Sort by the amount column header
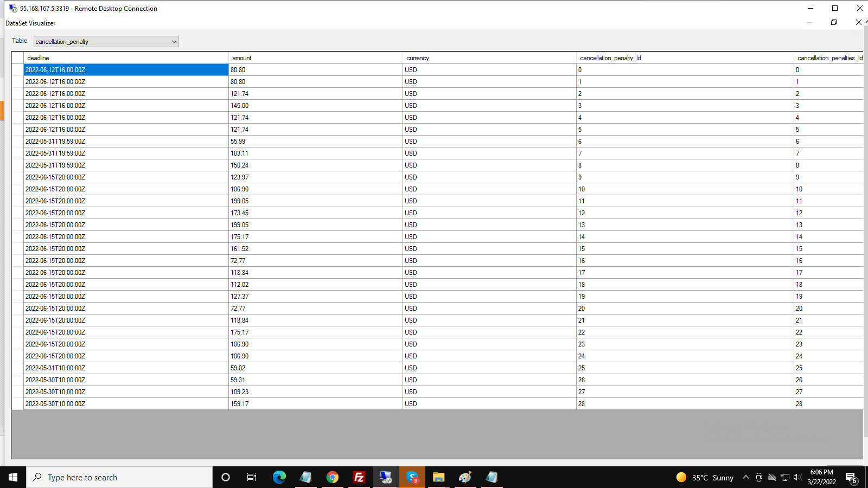The width and height of the screenshot is (868, 488). coord(315,58)
